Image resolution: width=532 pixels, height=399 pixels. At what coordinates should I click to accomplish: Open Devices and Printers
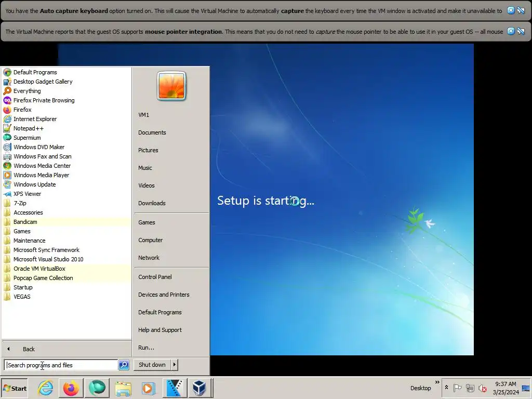click(170, 295)
